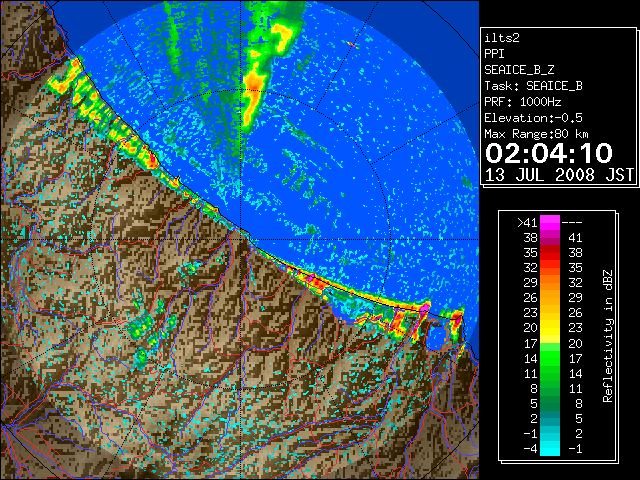640x480 pixels.
Task: Click the 'ilts2' radar site label
Action: pyautogui.click(x=502, y=38)
